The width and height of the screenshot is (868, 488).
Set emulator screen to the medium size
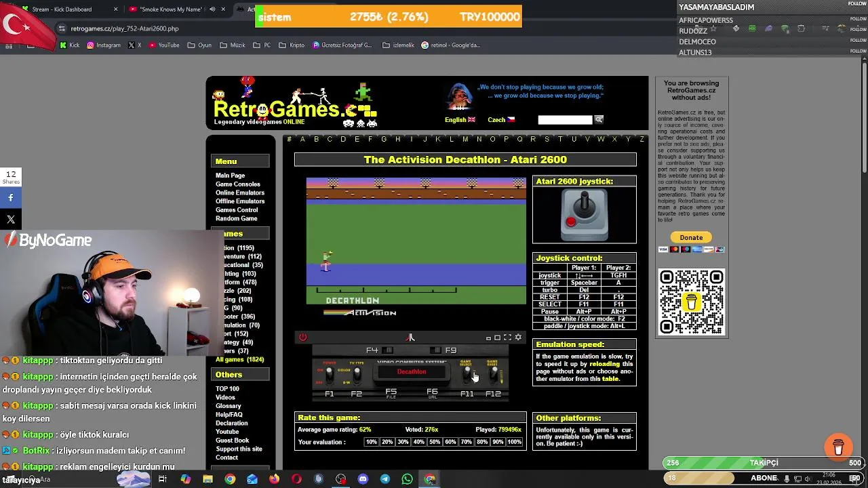(x=497, y=337)
